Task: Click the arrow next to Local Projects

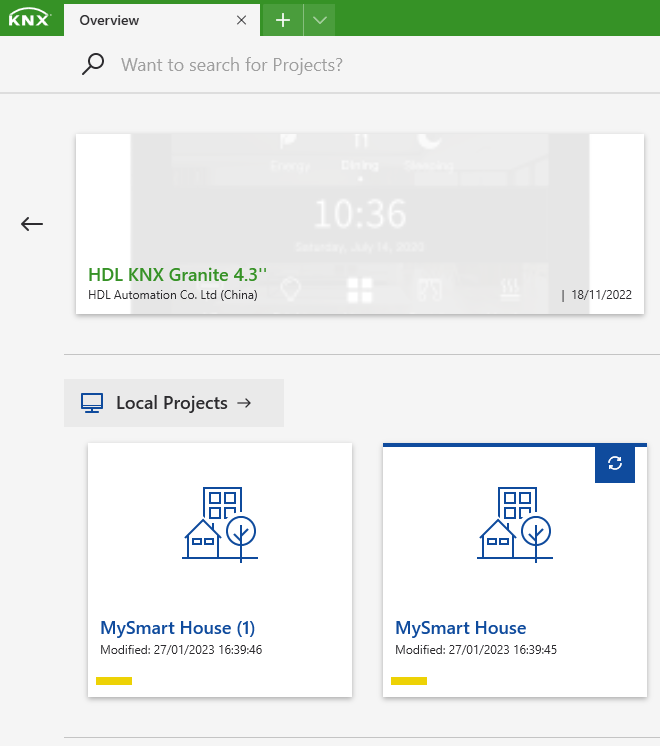Action: pos(244,403)
